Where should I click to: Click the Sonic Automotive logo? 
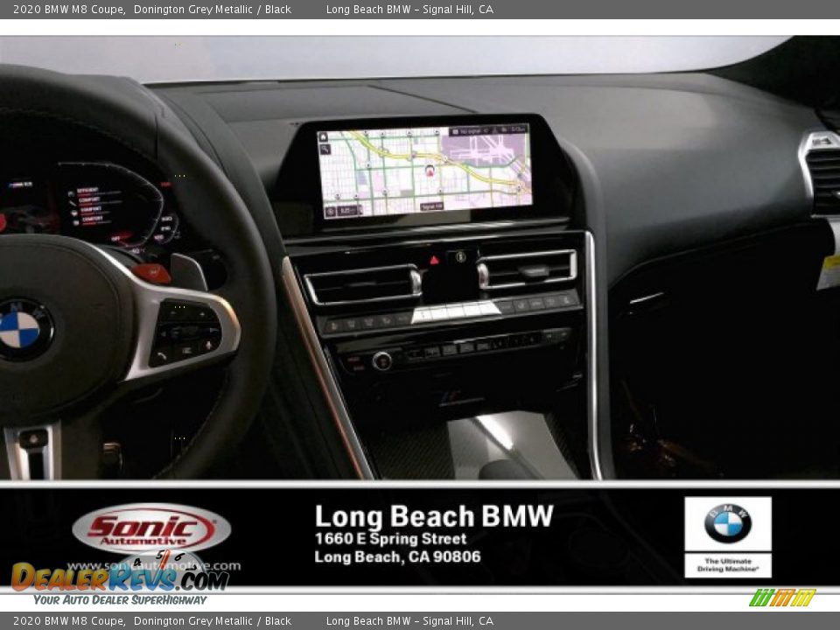pyautogui.click(x=151, y=530)
